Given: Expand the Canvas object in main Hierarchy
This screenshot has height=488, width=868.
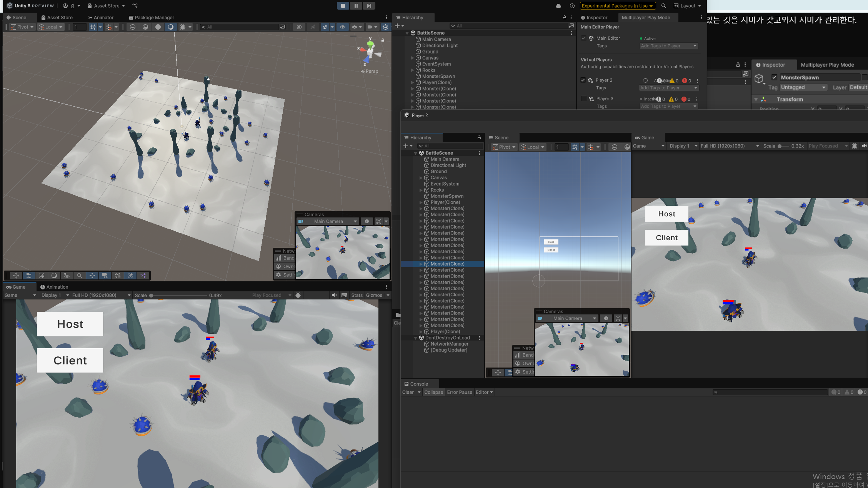Looking at the screenshot, I should click(413, 58).
